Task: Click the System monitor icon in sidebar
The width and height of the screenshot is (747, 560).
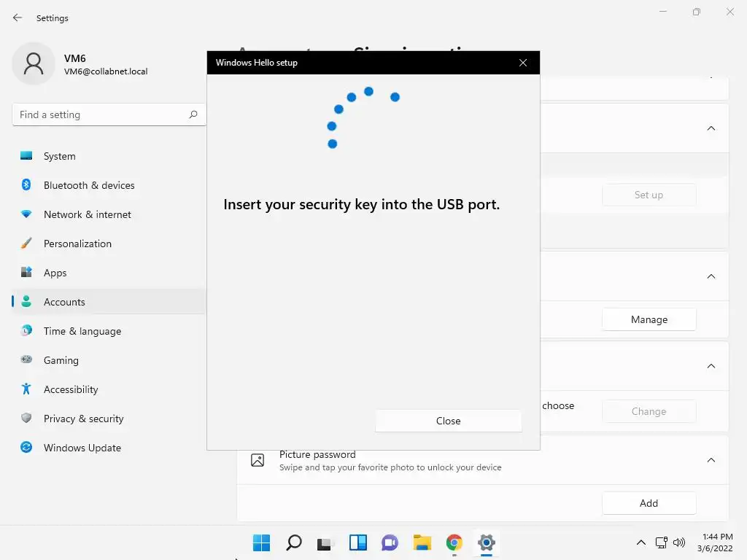Action: pos(26,156)
